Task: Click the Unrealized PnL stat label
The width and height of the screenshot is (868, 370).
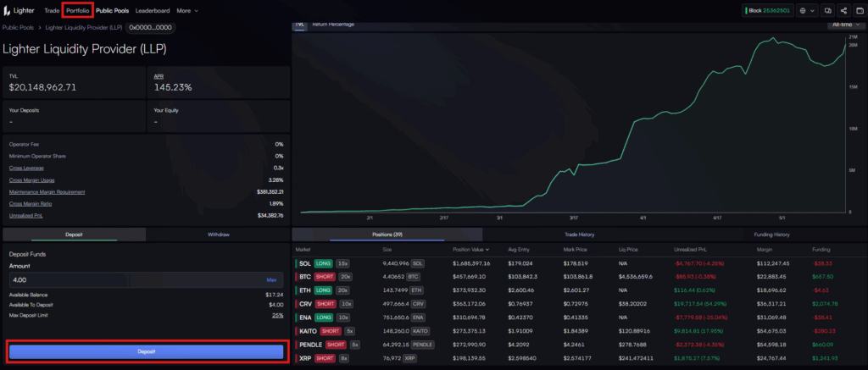Action: coord(25,216)
